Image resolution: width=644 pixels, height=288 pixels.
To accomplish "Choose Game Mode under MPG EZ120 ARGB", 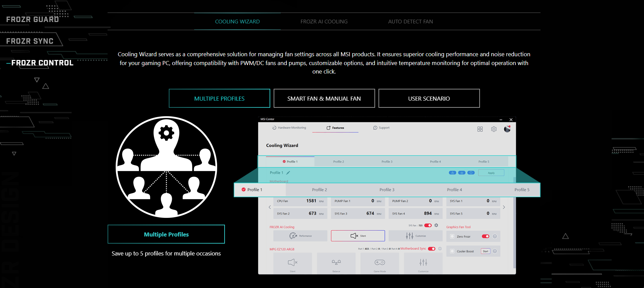I will click(380, 263).
